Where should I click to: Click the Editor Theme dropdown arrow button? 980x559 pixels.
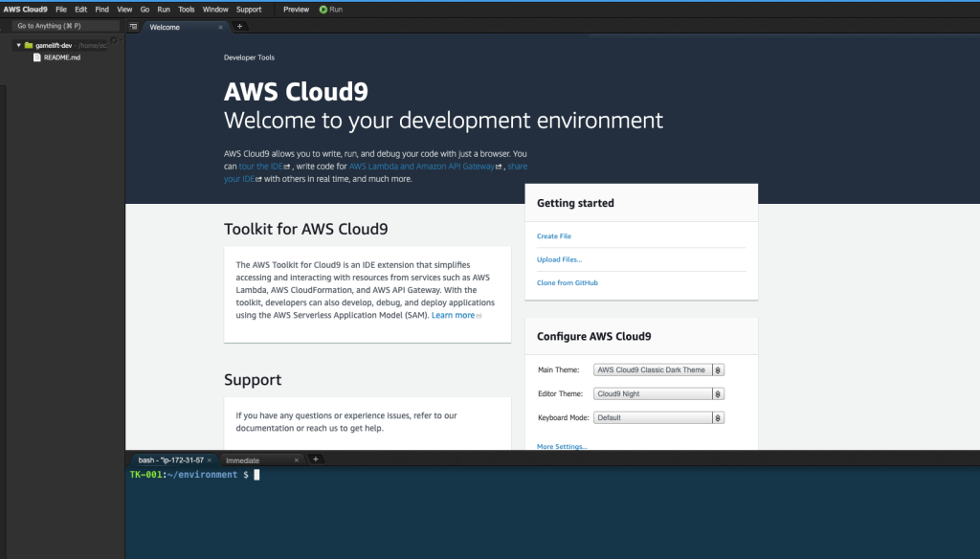tap(718, 394)
